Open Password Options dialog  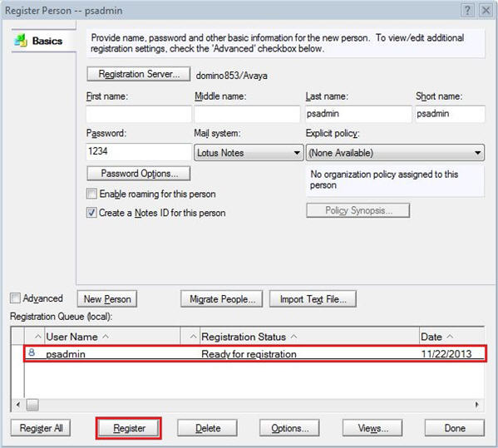click(139, 174)
